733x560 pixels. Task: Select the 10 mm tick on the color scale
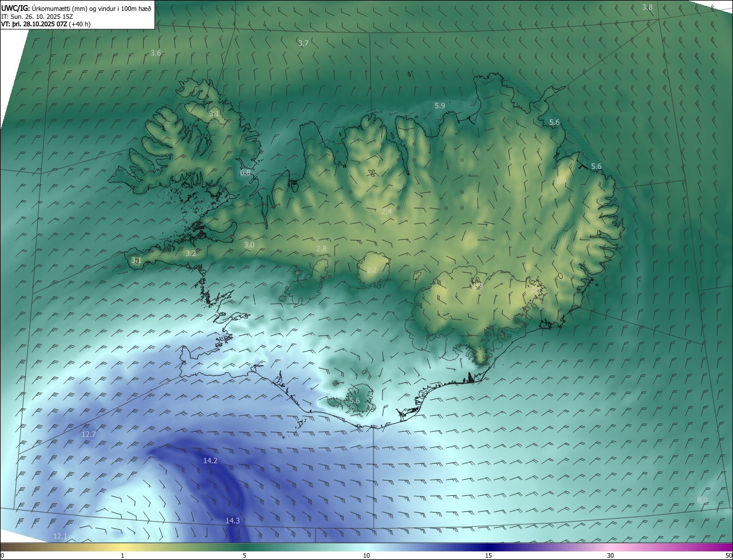[x=366, y=555]
